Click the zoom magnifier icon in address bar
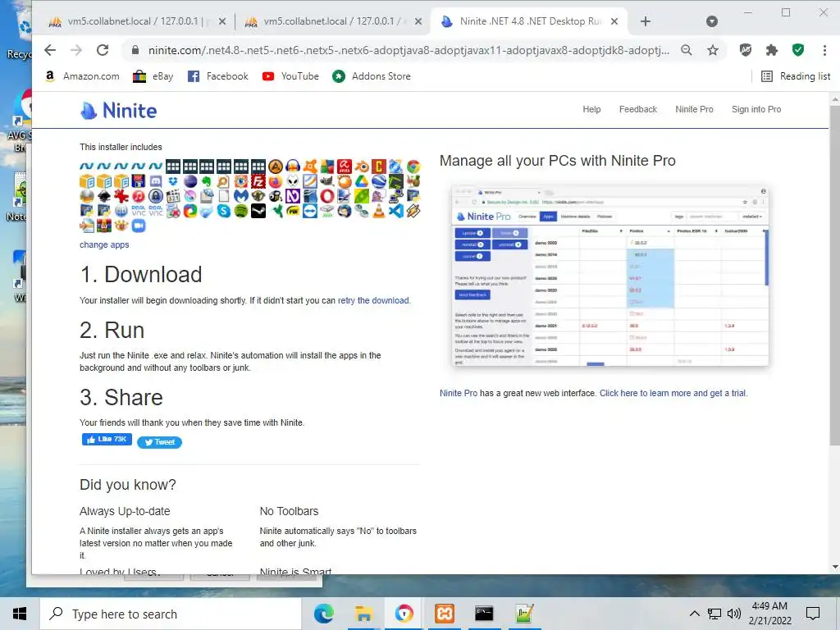Image resolution: width=840 pixels, height=630 pixels. tap(687, 50)
